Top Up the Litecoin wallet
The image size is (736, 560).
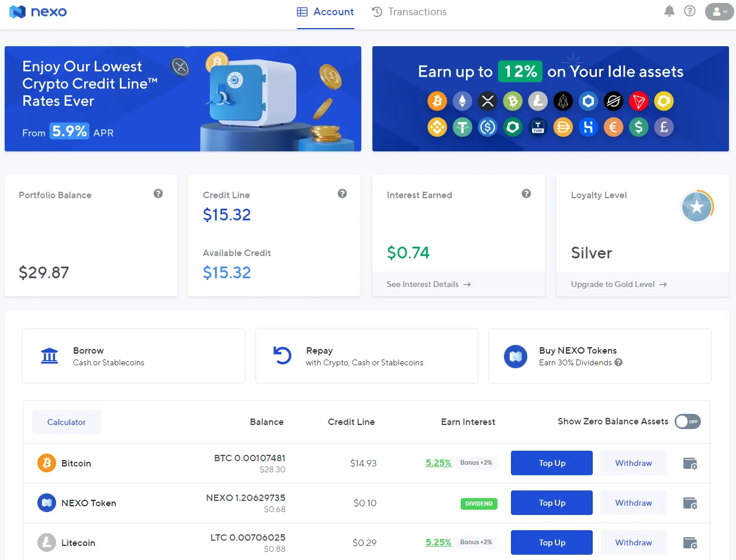pyautogui.click(x=552, y=542)
